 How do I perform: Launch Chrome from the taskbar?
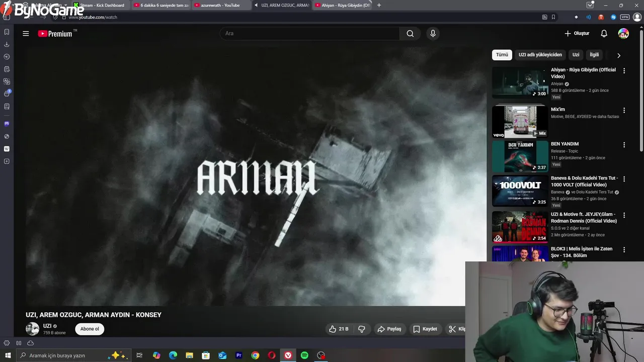pyautogui.click(x=255, y=355)
